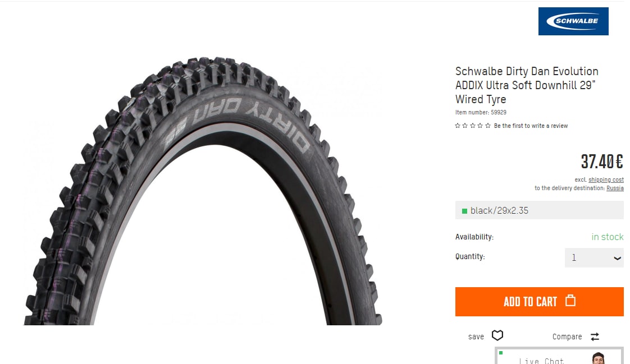Give five stars using last star
The width and height of the screenshot is (630, 364).
[x=488, y=126]
